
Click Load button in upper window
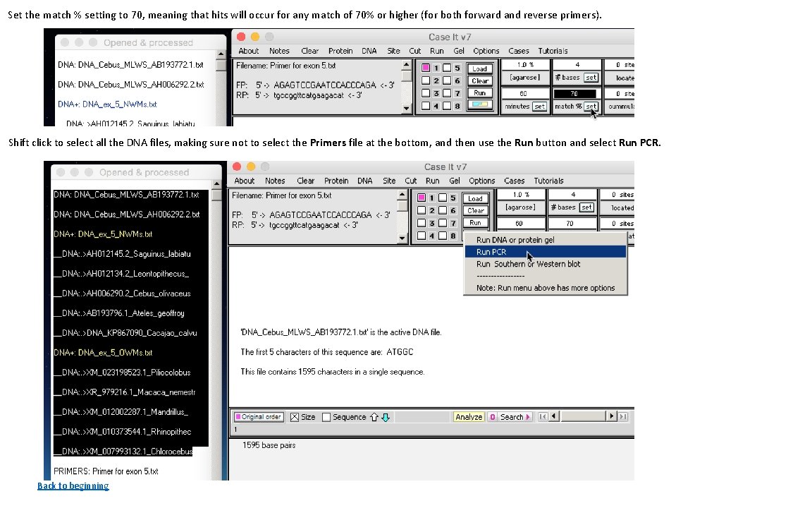point(479,68)
